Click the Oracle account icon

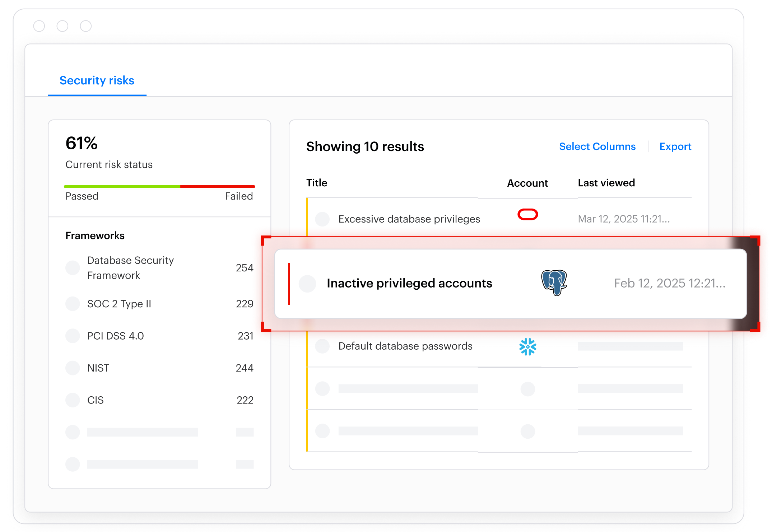pyautogui.click(x=527, y=214)
